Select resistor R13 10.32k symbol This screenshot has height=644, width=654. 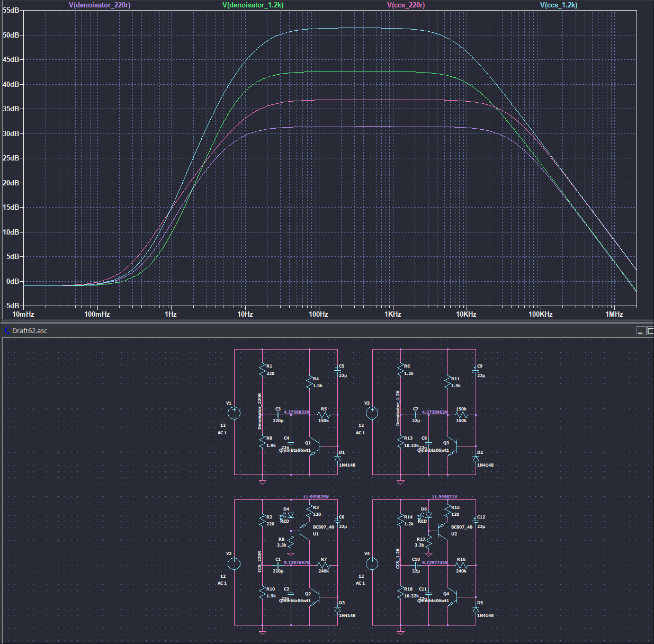point(400,442)
